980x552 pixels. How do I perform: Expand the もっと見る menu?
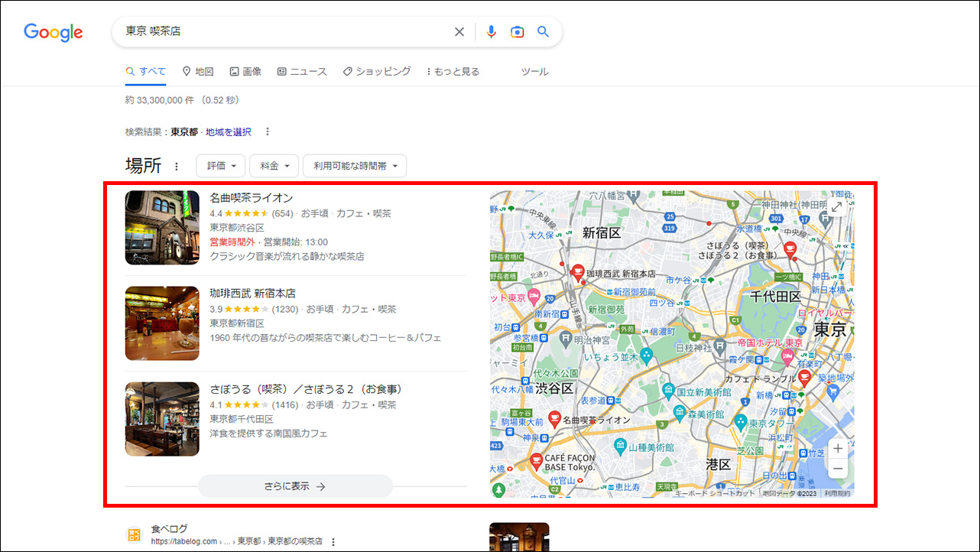click(453, 71)
